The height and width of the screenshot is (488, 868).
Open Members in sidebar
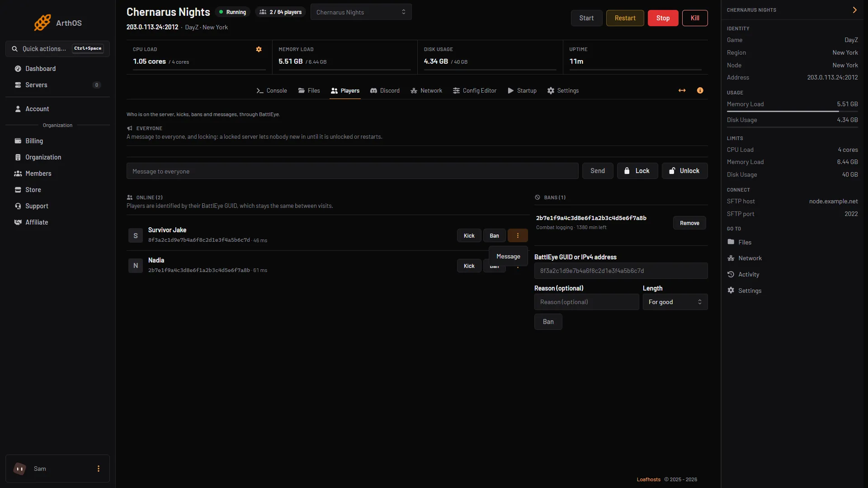pyautogui.click(x=57, y=174)
